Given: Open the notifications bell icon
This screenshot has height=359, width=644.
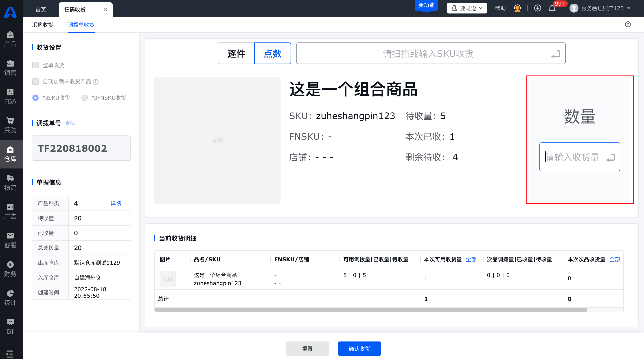Looking at the screenshot, I should (552, 8).
